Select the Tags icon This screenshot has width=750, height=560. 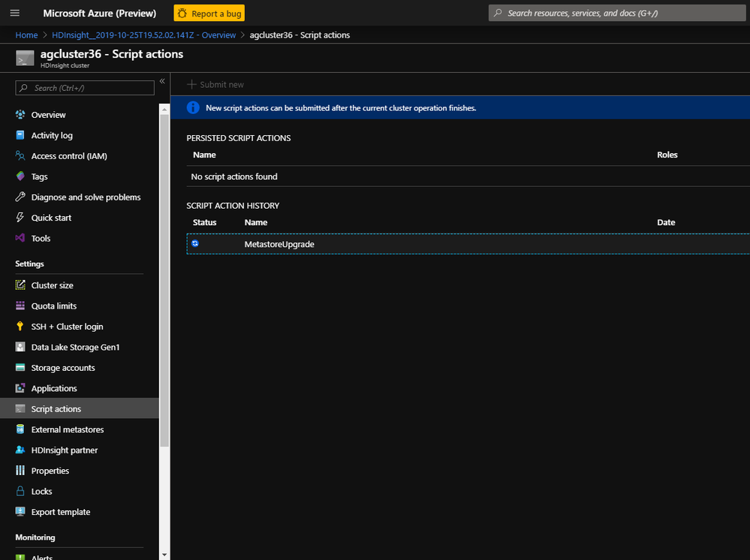click(x=20, y=176)
